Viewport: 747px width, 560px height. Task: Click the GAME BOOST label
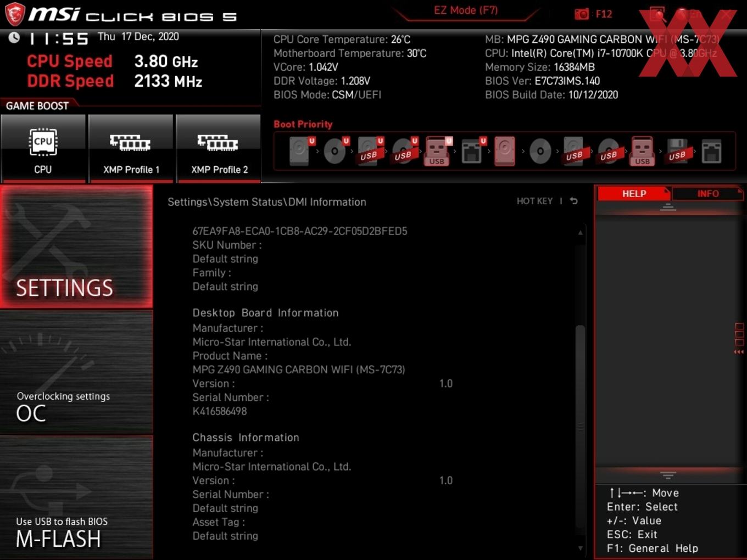pyautogui.click(x=37, y=106)
